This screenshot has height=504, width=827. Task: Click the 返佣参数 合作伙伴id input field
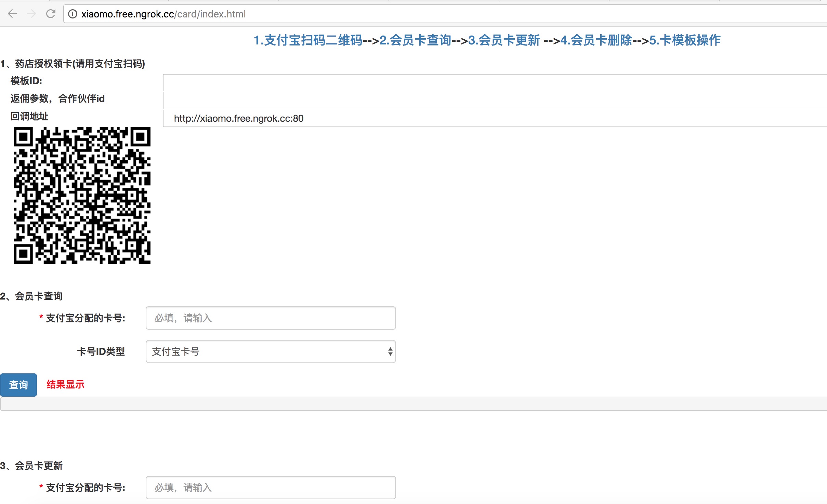[494, 101]
